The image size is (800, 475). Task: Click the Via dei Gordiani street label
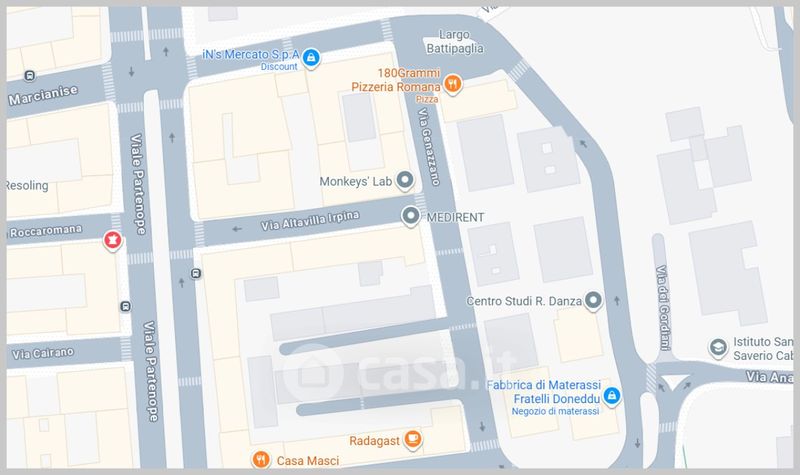click(x=663, y=307)
